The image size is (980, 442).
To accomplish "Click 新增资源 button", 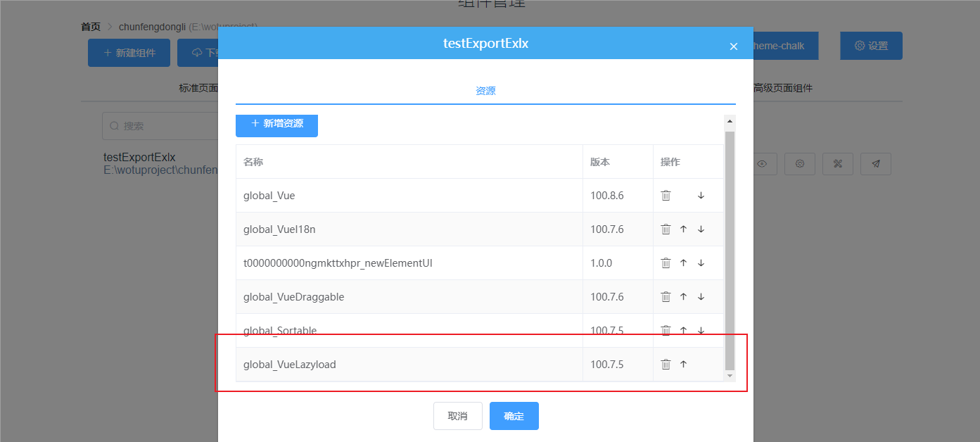I will click(x=276, y=124).
